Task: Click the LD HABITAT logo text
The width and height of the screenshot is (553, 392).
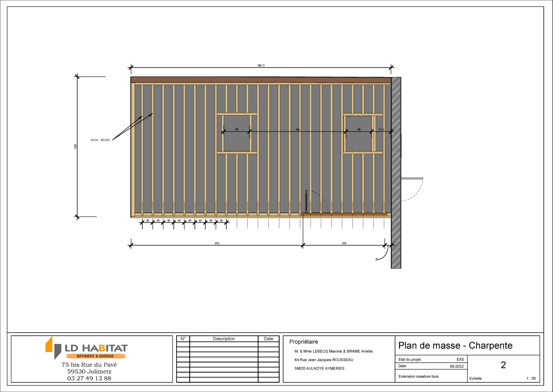Action: (96, 348)
